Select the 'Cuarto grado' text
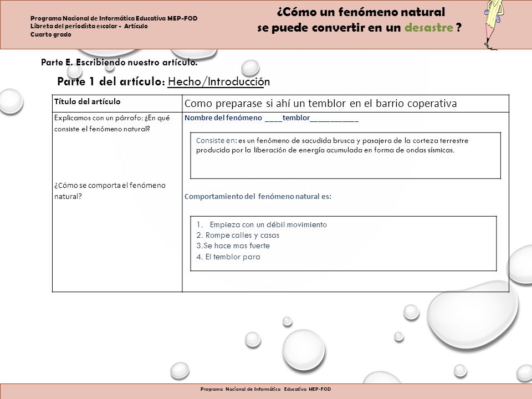532x399 pixels. (51, 34)
